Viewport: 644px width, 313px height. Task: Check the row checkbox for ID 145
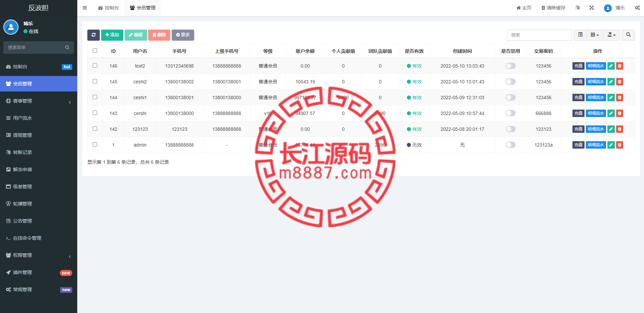pos(95,81)
